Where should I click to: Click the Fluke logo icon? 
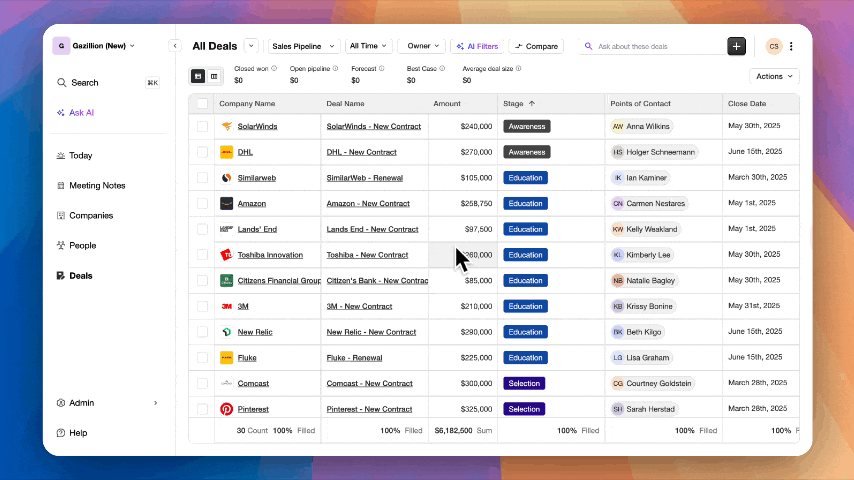[x=227, y=357]
